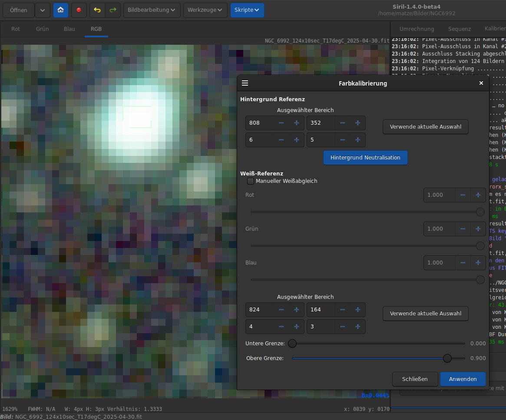Expand the dropdown arrow next to Öffnen

[42, 10]
